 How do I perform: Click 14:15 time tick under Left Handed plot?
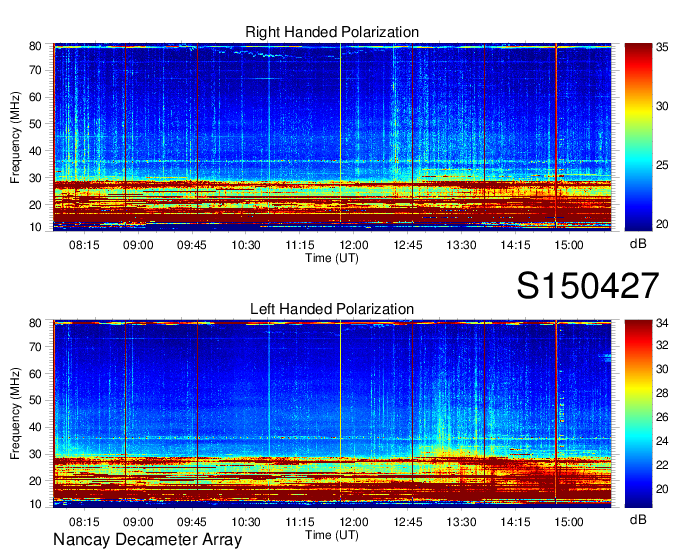tap(515, 522)
